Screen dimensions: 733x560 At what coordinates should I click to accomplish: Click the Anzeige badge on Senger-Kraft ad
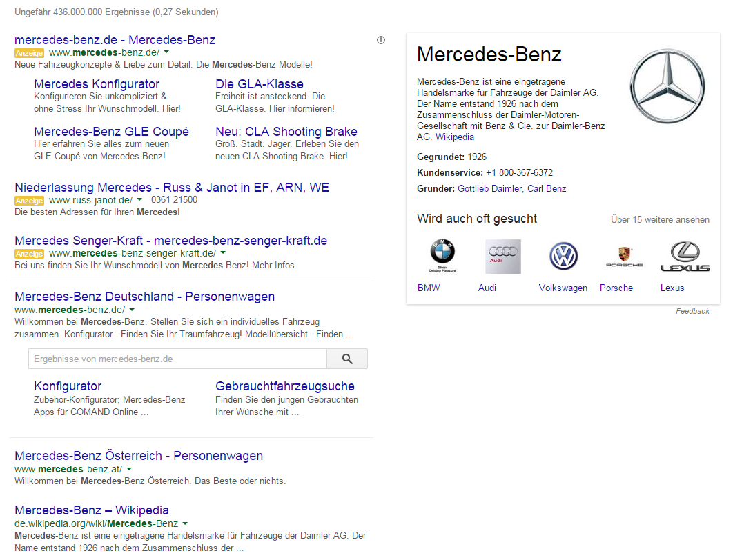coord(30,254)
